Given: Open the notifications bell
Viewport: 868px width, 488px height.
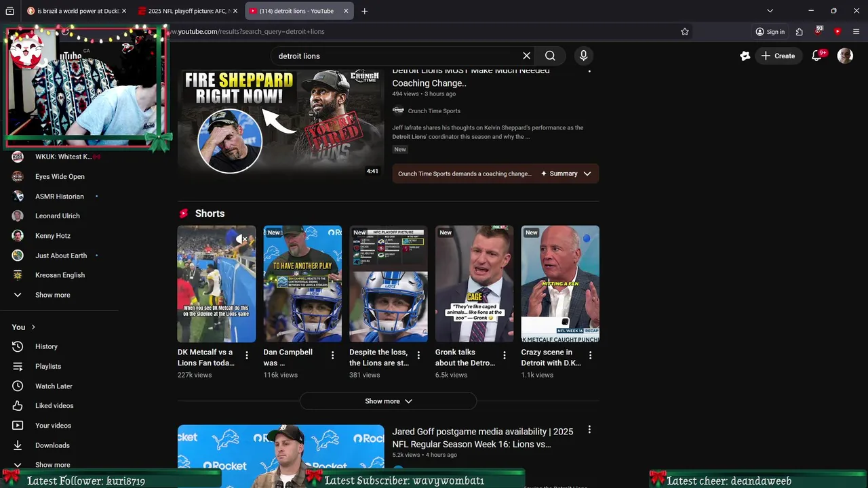Looking at the screenshot, I should click(817, 56).
